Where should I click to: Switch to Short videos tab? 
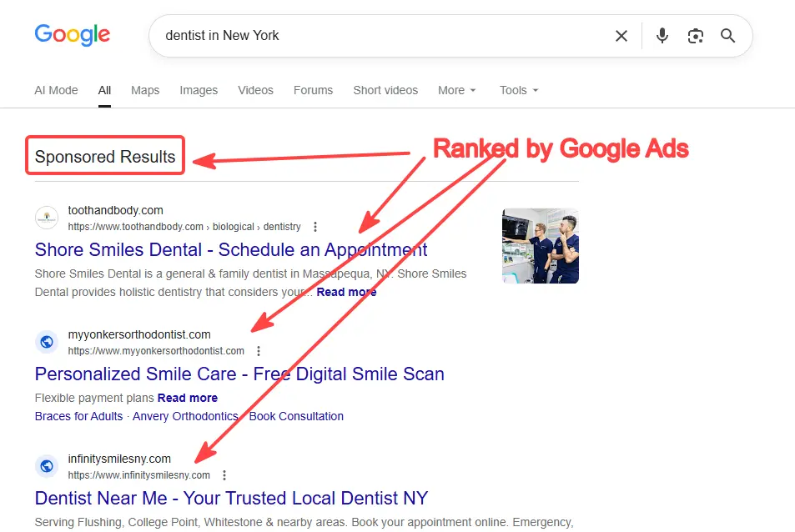pos(385,90)
